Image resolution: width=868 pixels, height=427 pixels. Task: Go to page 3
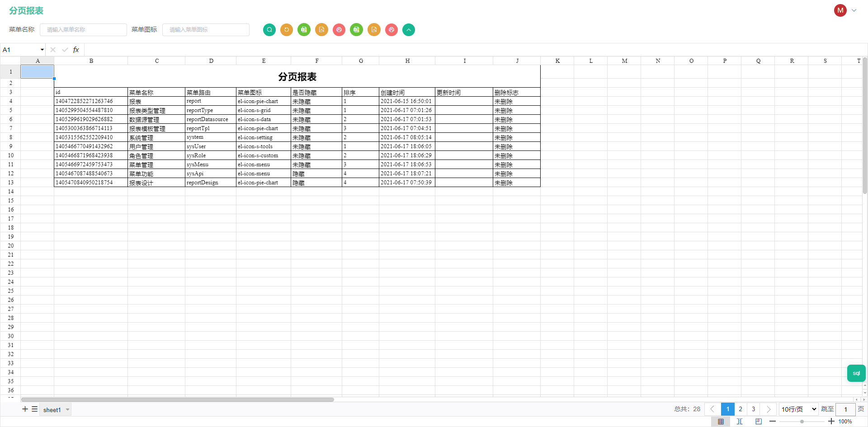pos(754,409)
